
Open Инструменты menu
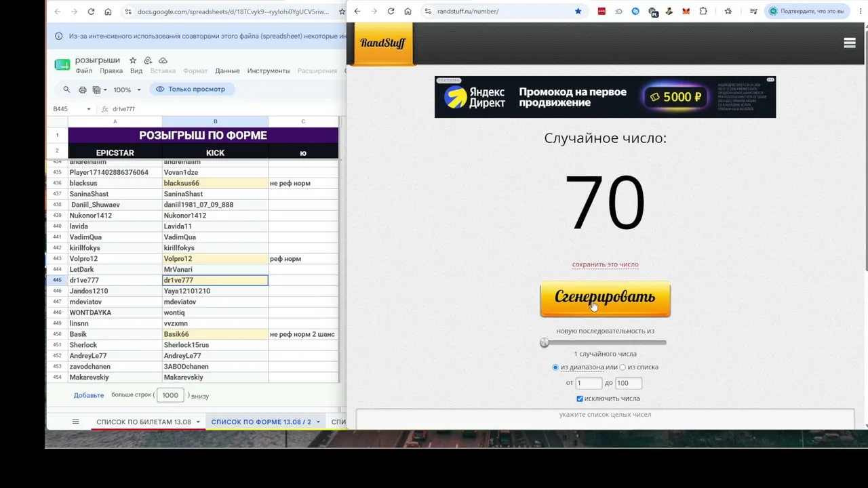click(269, 70)
